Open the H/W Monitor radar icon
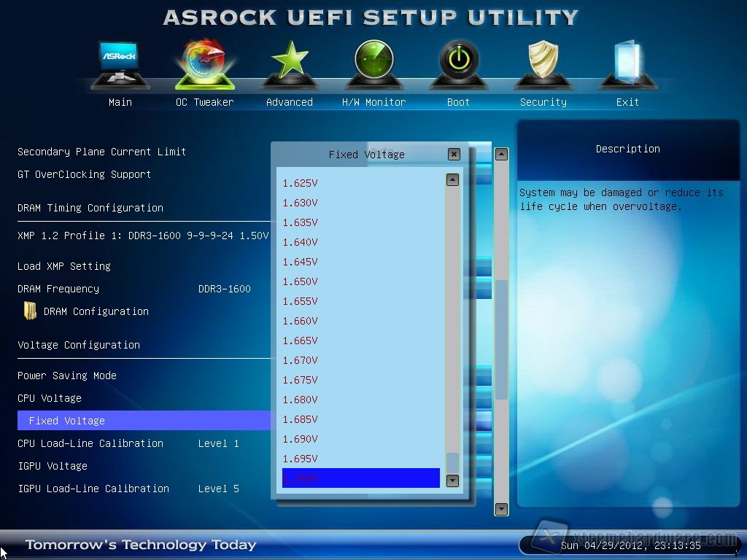747x560 pixels. [x=373, y=66]
